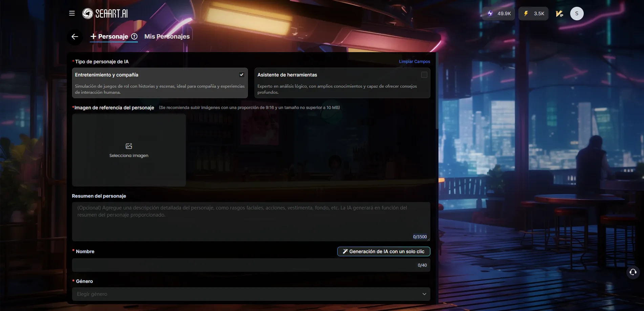Open the headset support icon
Image resolution: width=644 pixels, height=311 pixels.
632,272
